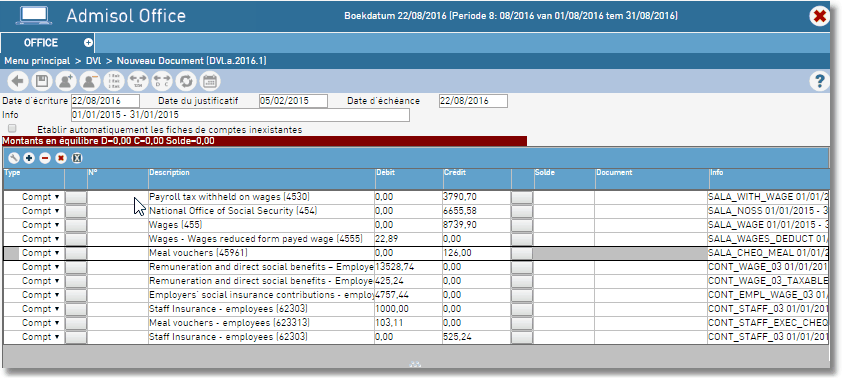Switch to the OFFICE tab
Screen dimensions: 842x380
point(41,43)
